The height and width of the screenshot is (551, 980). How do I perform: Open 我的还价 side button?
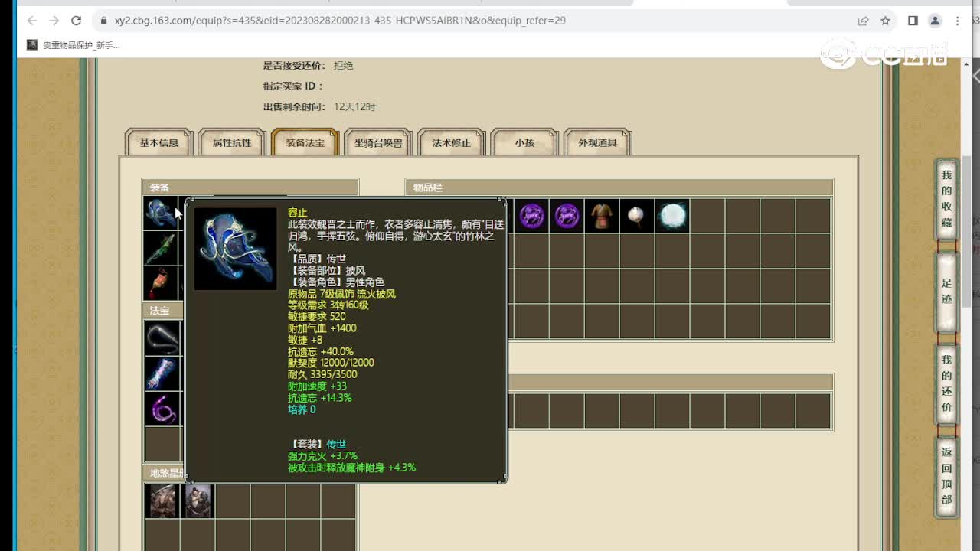click(947, 383)
